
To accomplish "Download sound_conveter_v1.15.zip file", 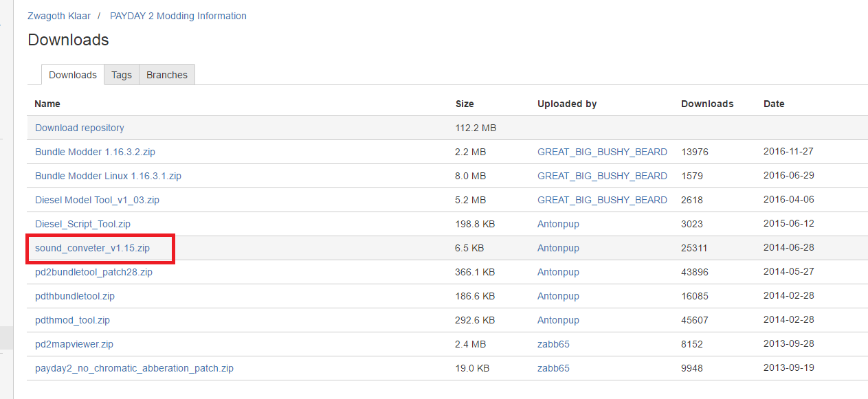I will point(92,248).
